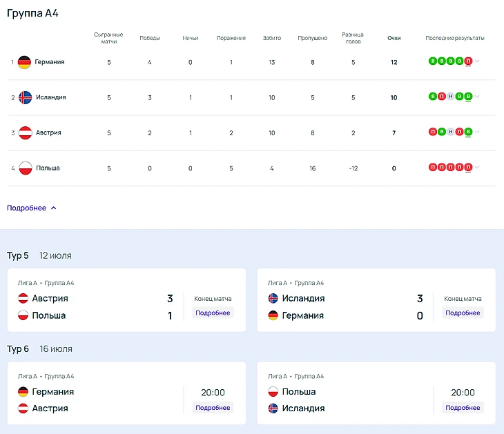Viewport: 504px width, 434px height.
Task: Expand Iceland's recent results chevron
Action: click(477, 97)
